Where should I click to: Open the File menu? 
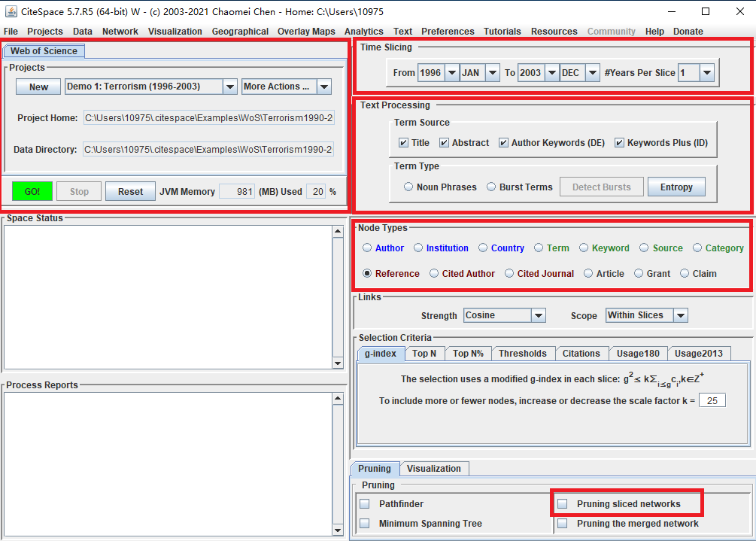[x=11, y=32]
